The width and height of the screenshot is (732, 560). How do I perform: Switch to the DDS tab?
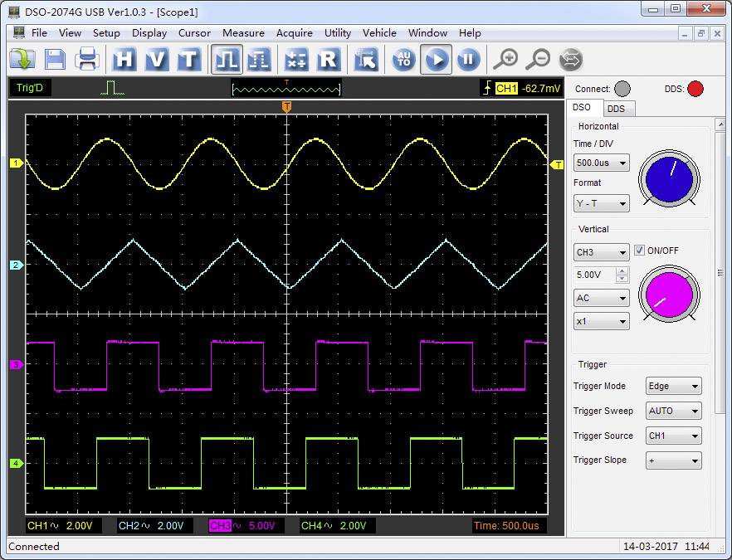(618, 108)
